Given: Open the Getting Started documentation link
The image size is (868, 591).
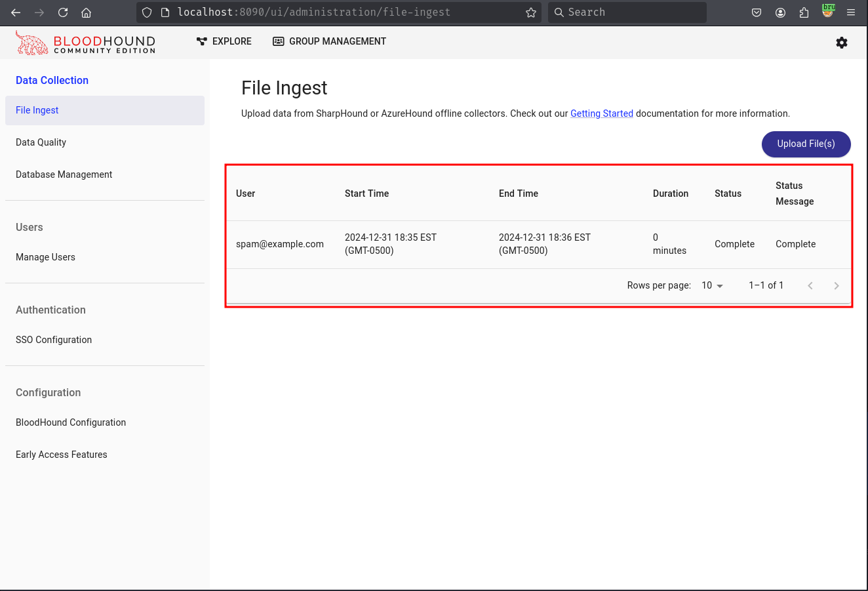Looking at the screenshot, I should 601,113.
